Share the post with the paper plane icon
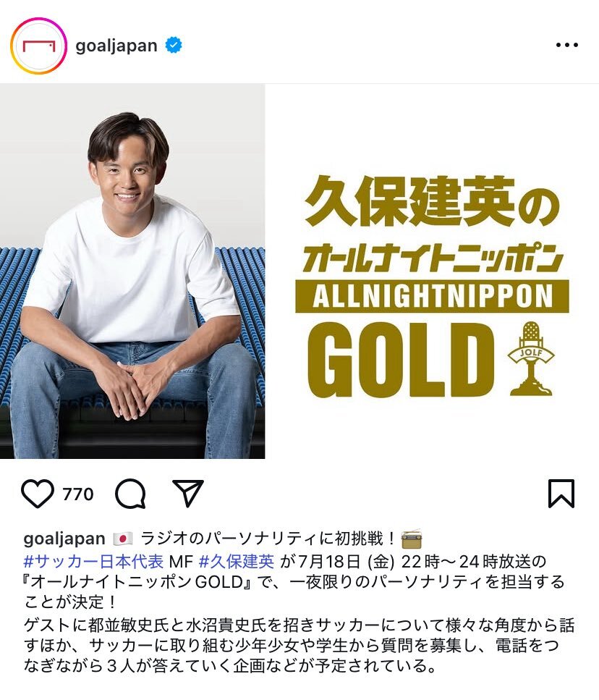Image resolution: width=599 pixels, height=700 pixels. click(x=188, y=493)
